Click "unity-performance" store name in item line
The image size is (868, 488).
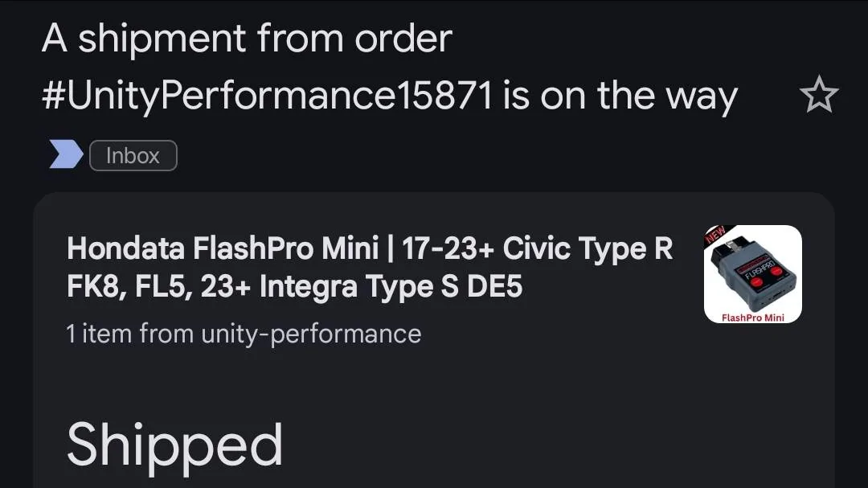(311, 334)
